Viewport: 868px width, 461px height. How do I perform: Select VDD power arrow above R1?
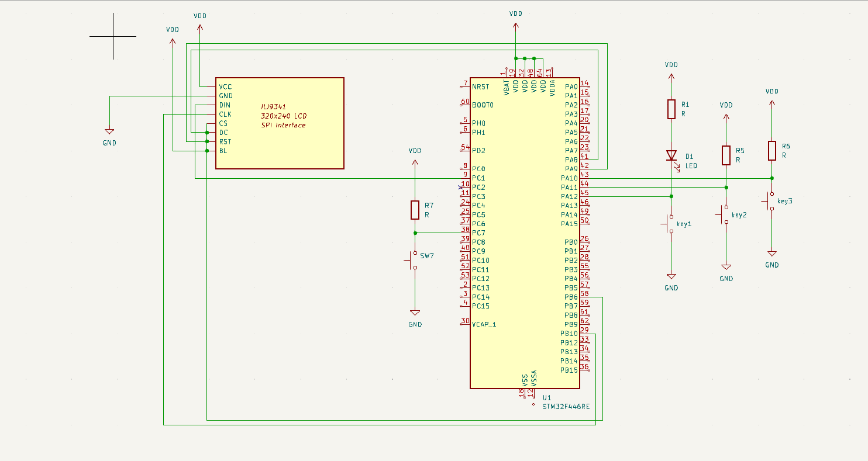pos(671,77)
